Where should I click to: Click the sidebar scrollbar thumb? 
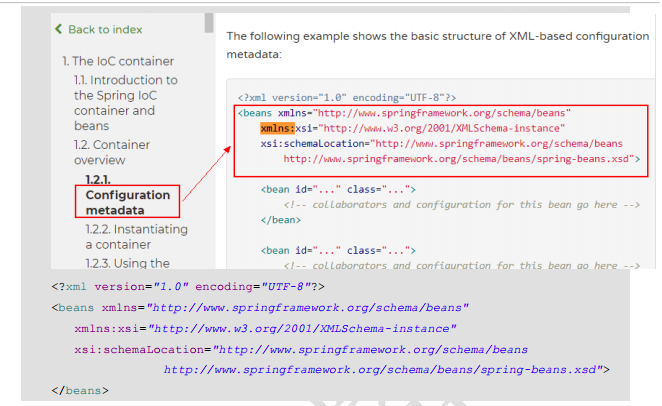click(x=209, y=23)
